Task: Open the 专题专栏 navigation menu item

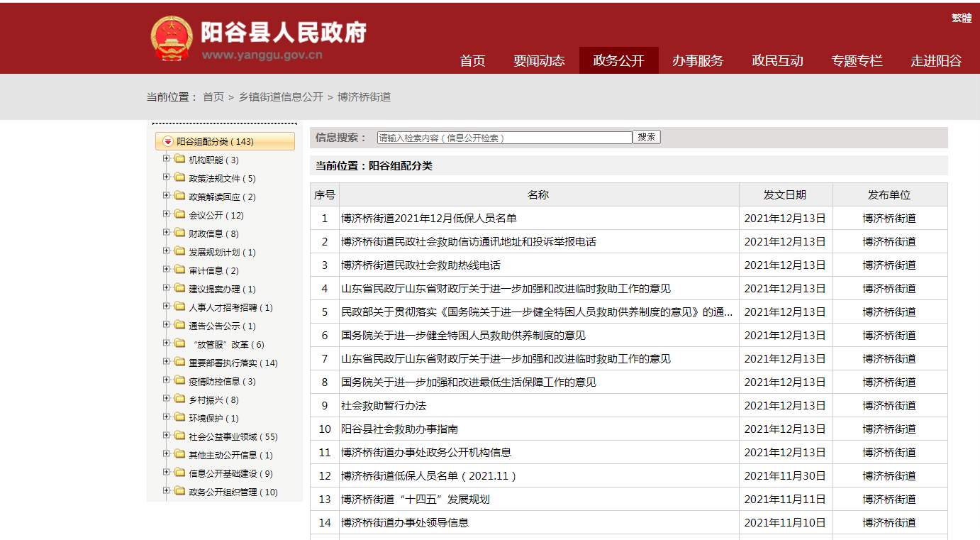Action: 857,60
